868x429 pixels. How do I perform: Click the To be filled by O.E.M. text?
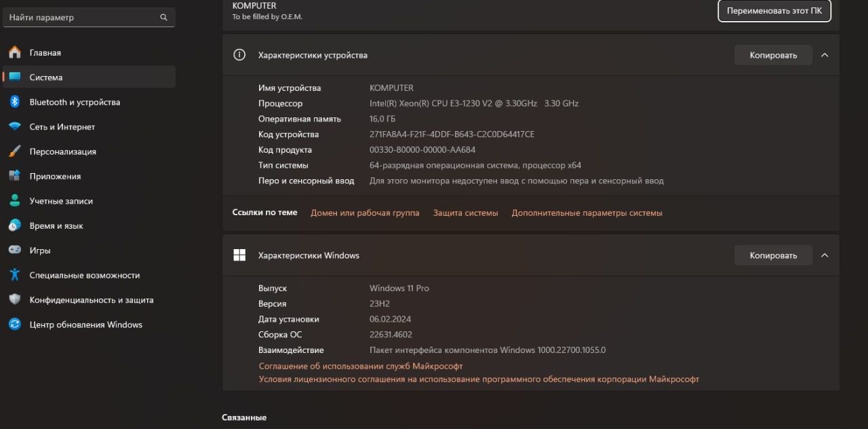click(x=267, y=17)
